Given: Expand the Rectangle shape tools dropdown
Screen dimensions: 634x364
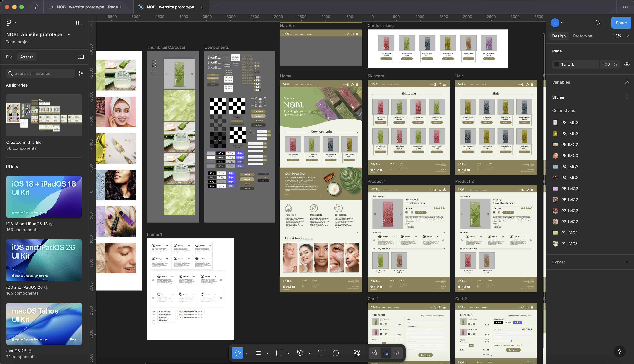Looking at the screenshot, I should tap(288, 353).
